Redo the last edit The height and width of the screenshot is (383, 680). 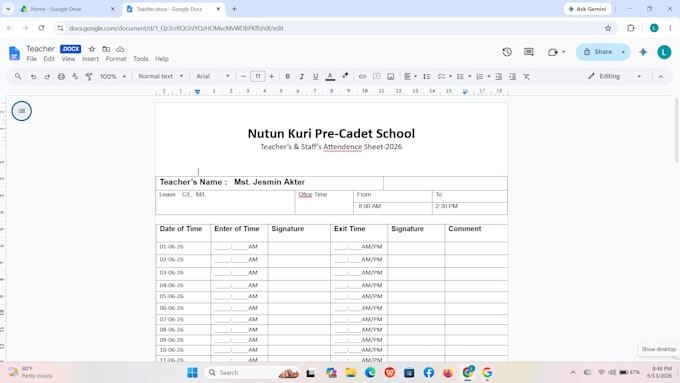[47, 76]
